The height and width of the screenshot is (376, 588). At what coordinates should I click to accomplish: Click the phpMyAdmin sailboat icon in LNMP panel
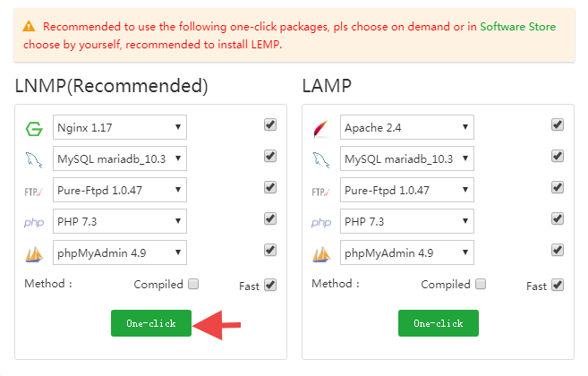34,254
